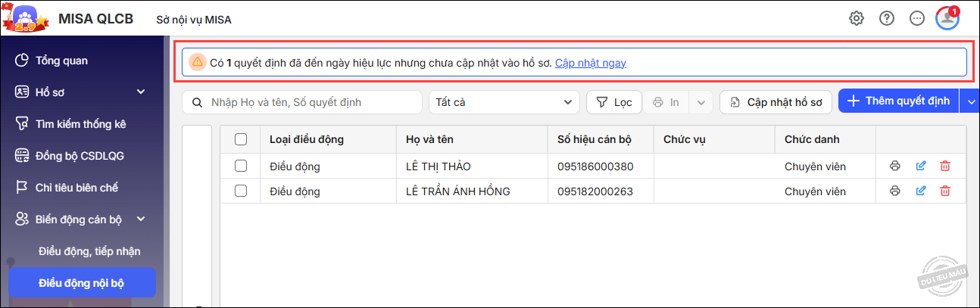Delete the LÊ THỊ THẢO row
Screen dimensions: 980x308
click(945, 166)
